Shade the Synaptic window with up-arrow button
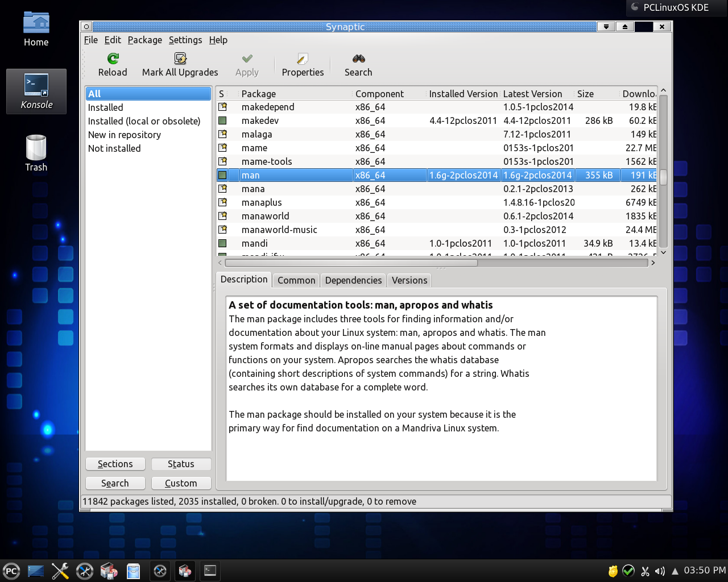728x582 pixels. [624, 27]
